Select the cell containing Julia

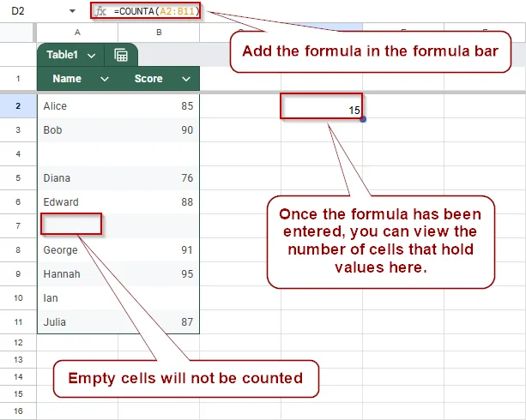pos(77,322)
